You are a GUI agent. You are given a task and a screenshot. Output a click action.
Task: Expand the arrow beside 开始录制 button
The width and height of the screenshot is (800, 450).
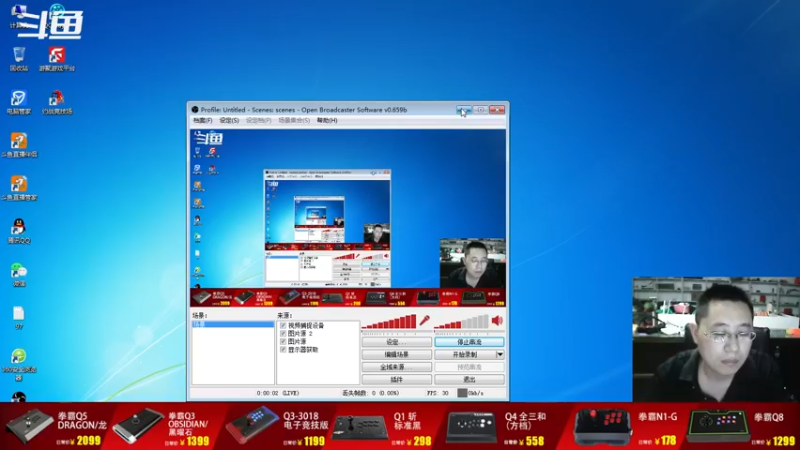pyautogui.click(x=499, y=354)
